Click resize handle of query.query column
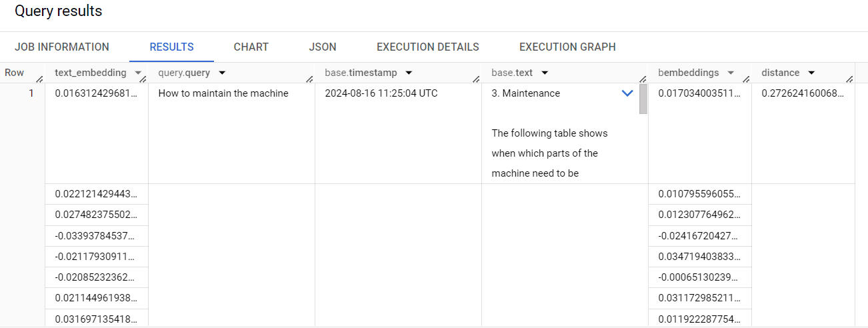 tap(310, 79)
